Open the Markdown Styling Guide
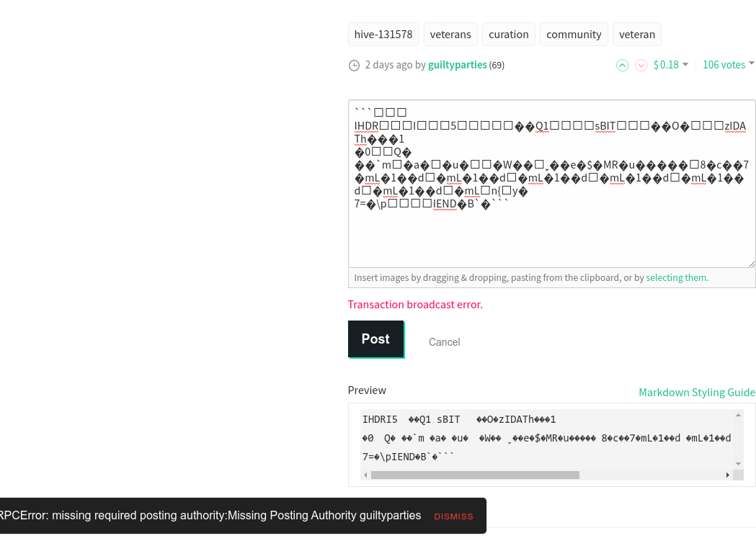Image resolution: width=756 pixels, height=546 pixels. tap(697, 393)
